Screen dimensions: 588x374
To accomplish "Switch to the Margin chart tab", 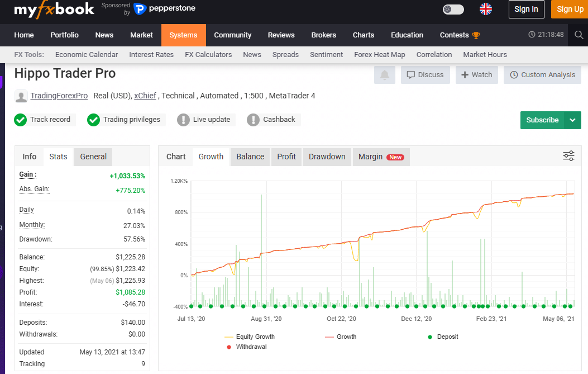I will 381,157.
